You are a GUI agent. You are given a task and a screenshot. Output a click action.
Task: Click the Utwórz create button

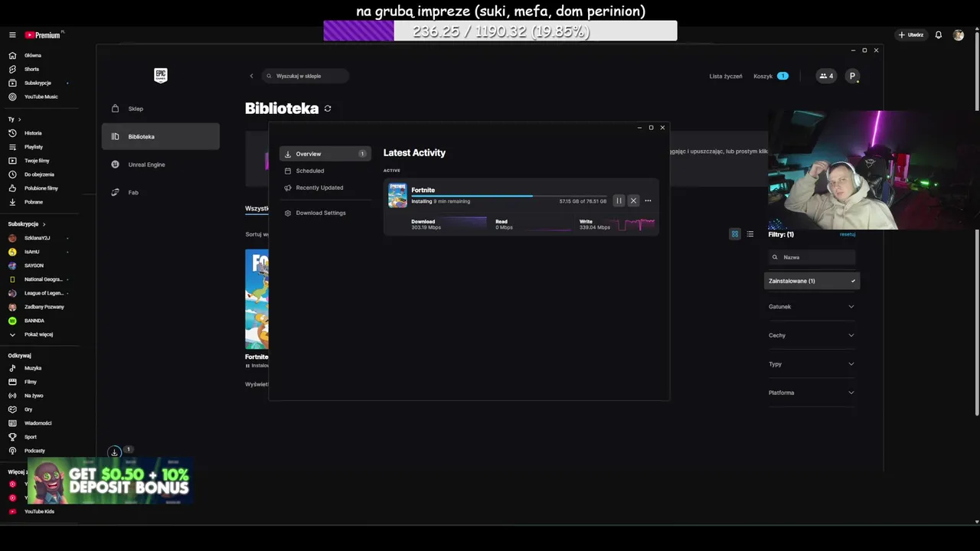click(911, 35)
